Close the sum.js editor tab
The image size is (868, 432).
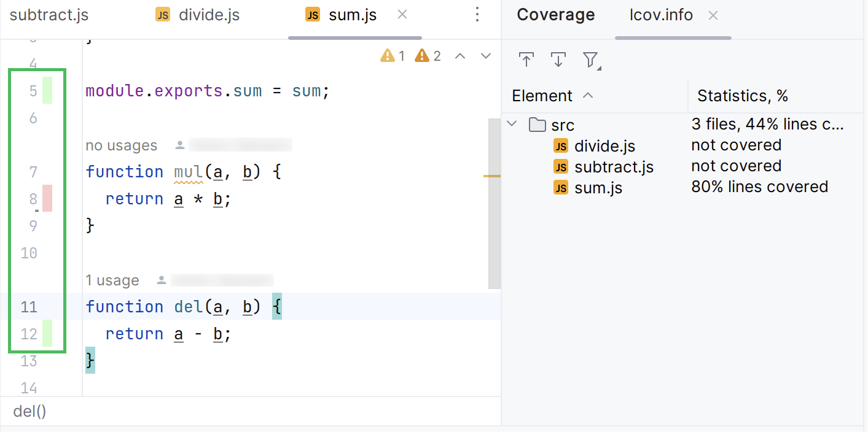point(402,15)
